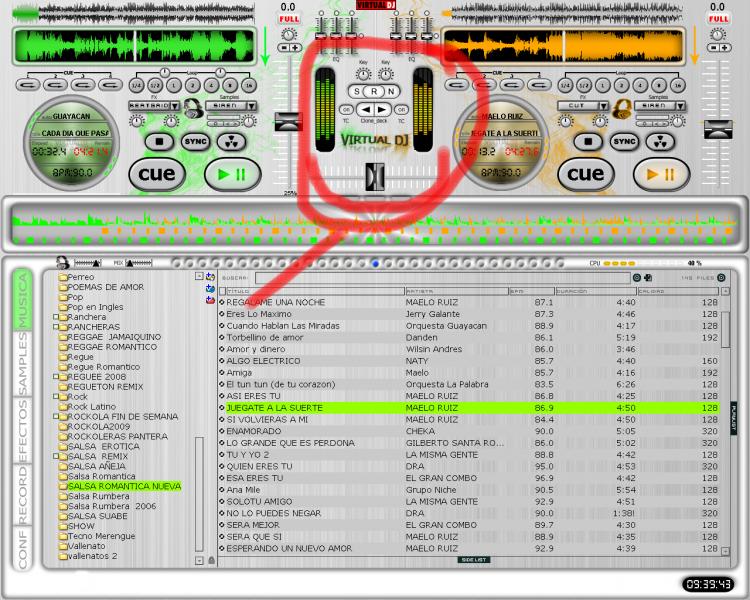Expand the SALSA REMIX folder
The image size is (750, 600).
tap(56, 456)
